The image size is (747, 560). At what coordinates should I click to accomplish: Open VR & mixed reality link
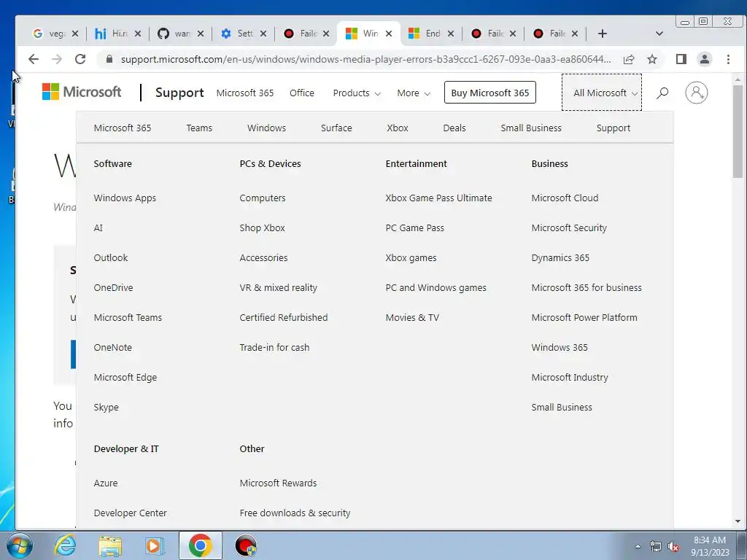[x=278, y=287]
